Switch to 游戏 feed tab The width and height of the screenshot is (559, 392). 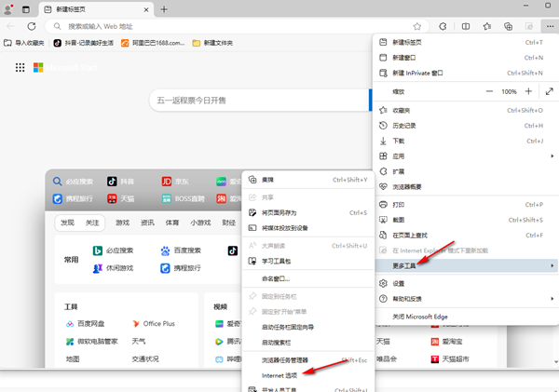(x=122, y=223)
